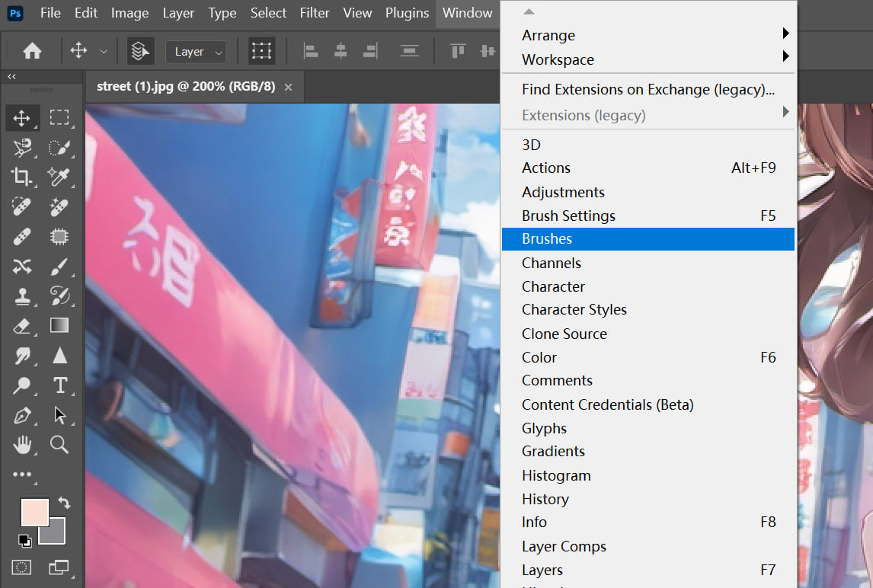Select the Eyedropper tool
The image size is (873, 588).
[59, 177]
